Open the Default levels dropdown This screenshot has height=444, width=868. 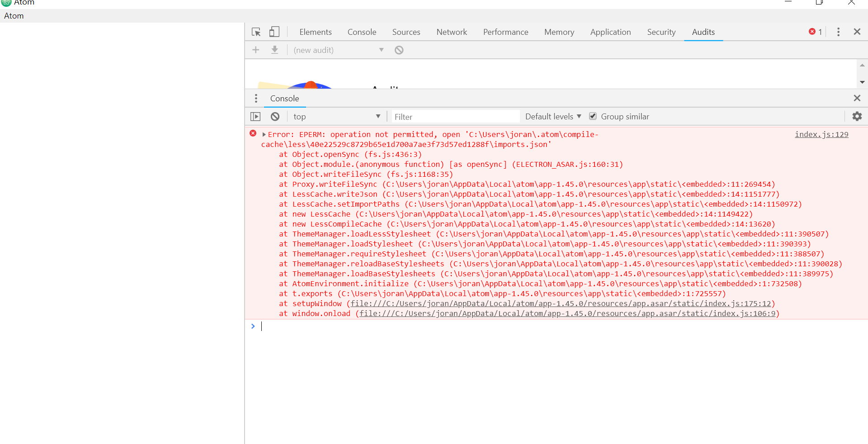click(x=553, y=117)
